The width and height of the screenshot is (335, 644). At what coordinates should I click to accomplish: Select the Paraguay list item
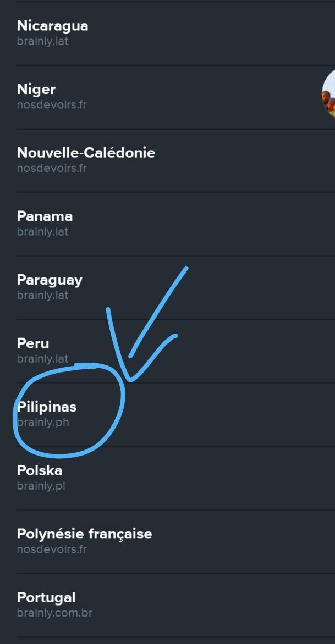[x=50, y=280]
